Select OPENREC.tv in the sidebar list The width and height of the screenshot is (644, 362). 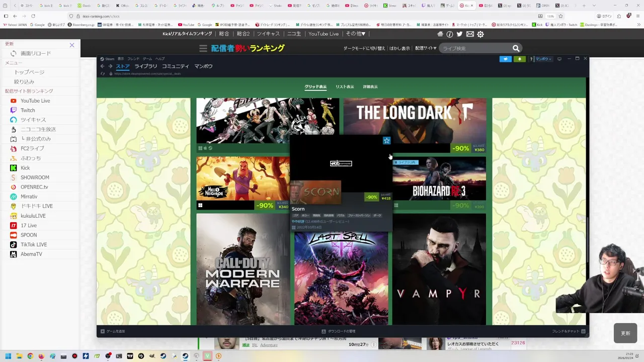pyautogui.click(x=34, y=187)
